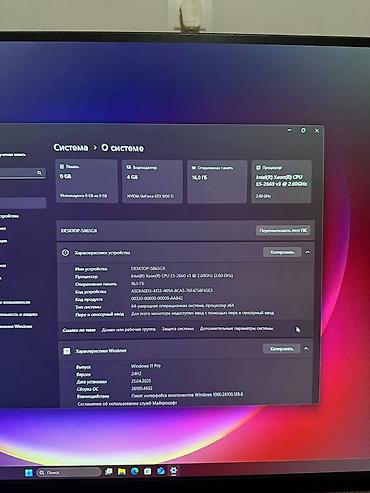Click the install date 25.04.2025
370x493 pixels.
point(141,381)
